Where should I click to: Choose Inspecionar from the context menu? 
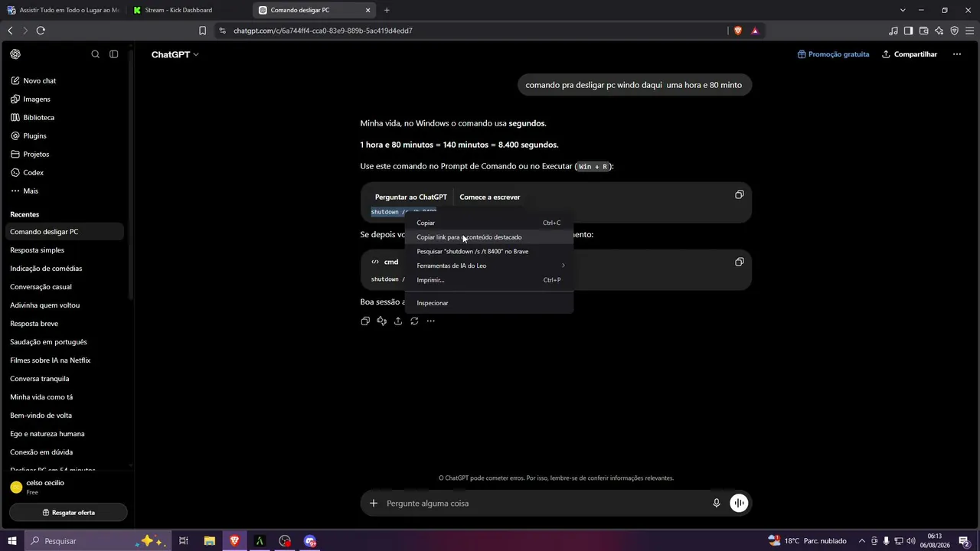pyautogui.click(x=488, y=303)
